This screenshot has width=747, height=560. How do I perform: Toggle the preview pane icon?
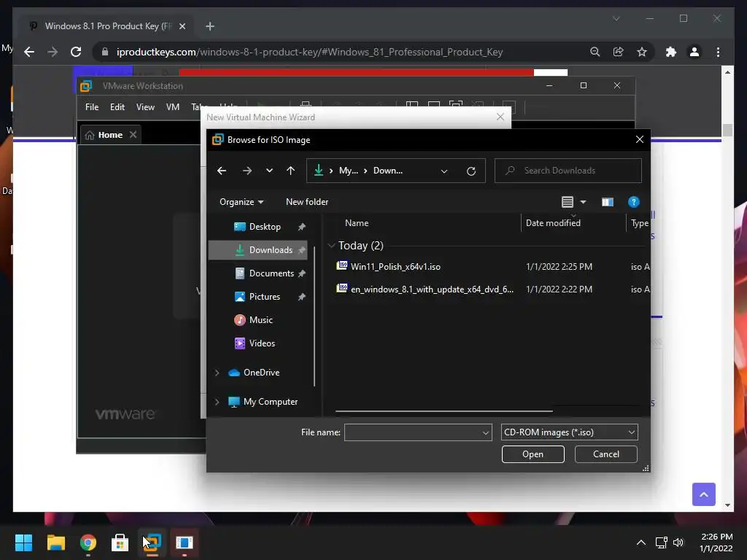pyautogui.click(x=608, y=202)
